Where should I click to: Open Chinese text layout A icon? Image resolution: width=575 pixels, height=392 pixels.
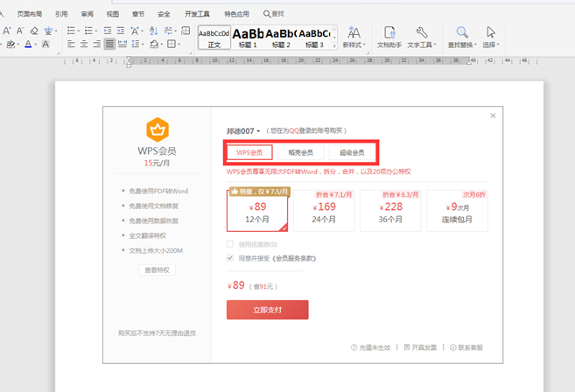coord(135,31)
